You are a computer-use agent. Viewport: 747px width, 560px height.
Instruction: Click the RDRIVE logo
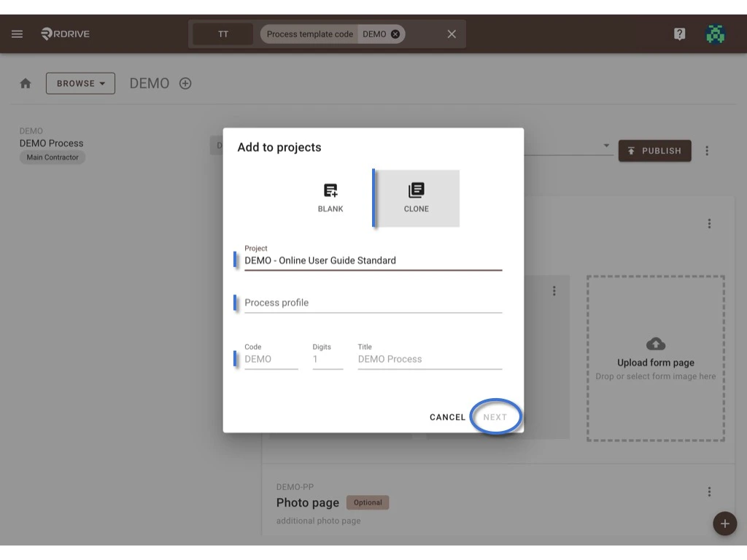pos(64,34)
